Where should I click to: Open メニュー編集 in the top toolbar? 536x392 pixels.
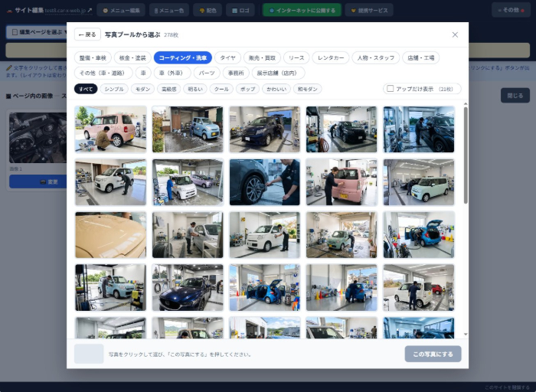[121, 10]
